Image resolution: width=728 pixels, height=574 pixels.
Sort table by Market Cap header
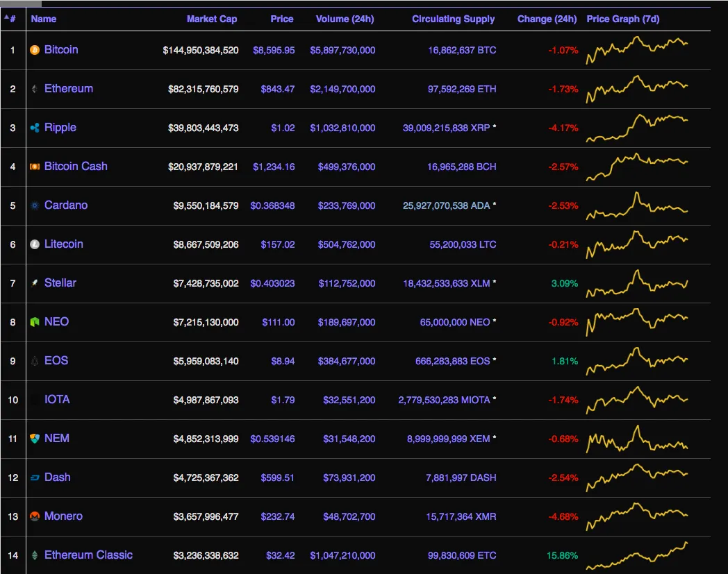point(212,19)
